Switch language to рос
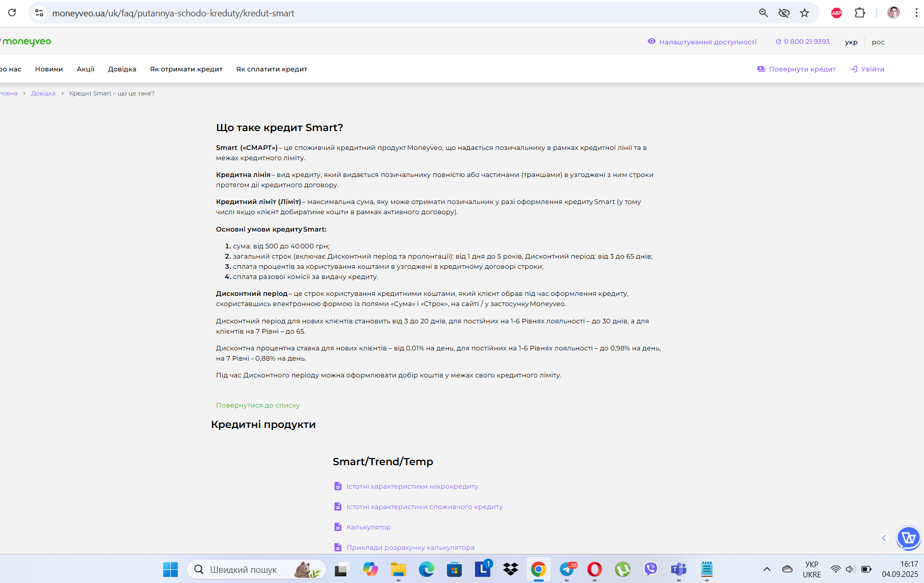This screenshot has width=924, height=583. [878, 42]
